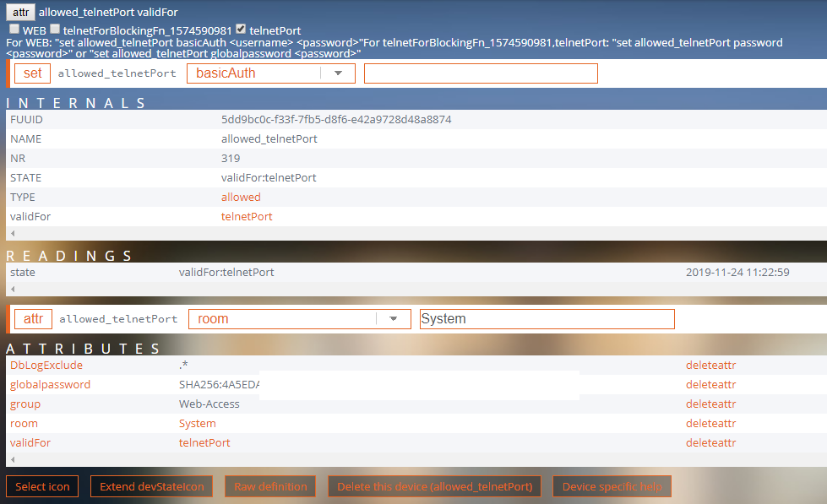Open telnetPort link in Attributes
This screenshot has width=827, height=504.
pyautogui.click(x=204, y=443)
